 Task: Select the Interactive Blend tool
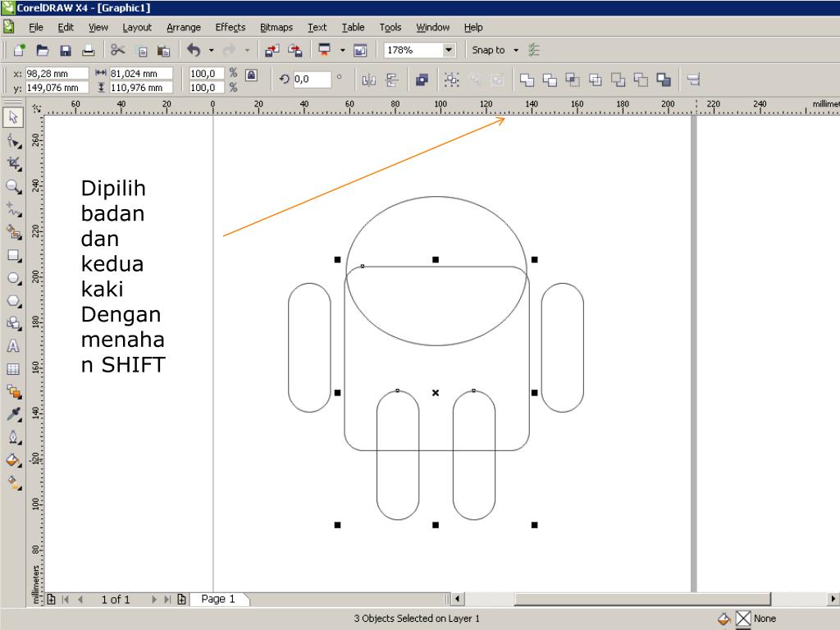point(13,391)
